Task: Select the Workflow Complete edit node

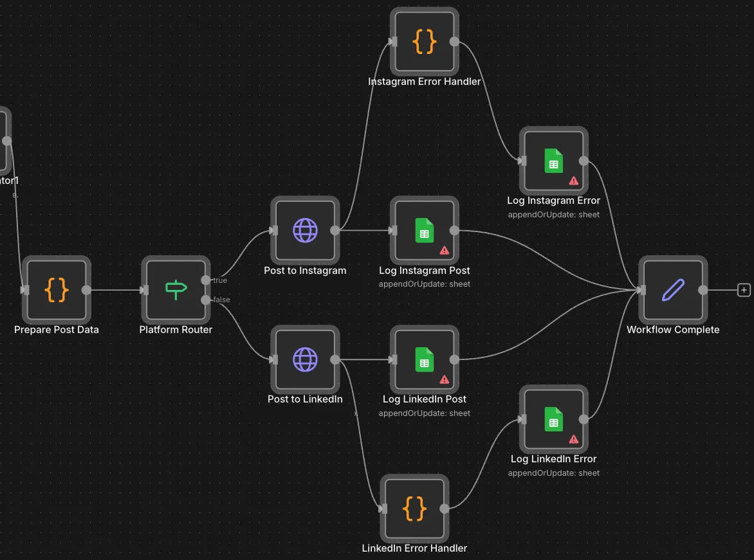Action: pyautogui.click(x=673, y=290)
